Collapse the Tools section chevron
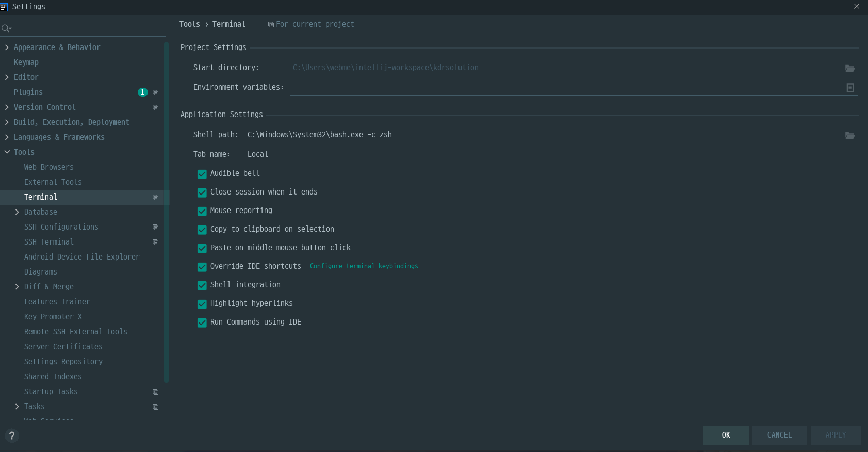This screenshot has width=868, height=452. coord(7,152)
